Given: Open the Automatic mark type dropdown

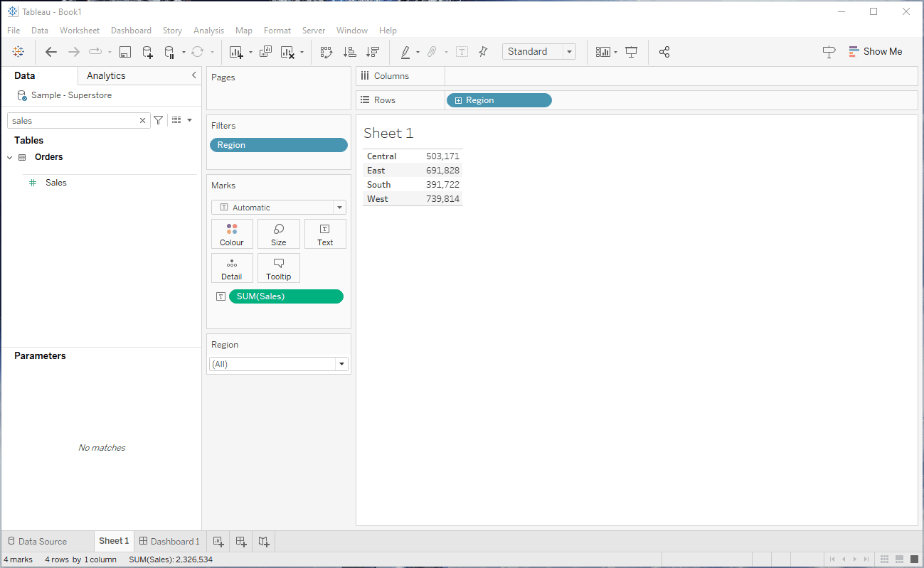Looking at the screenshot, I should click(279, 208).
